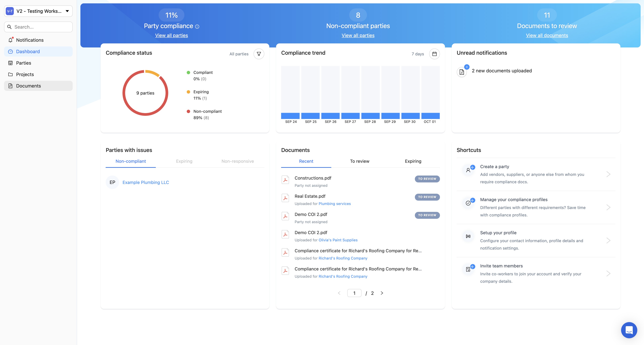The image size is (644, 345).
Task: Click the Invite team members icon
Action: tap(468, 269)
